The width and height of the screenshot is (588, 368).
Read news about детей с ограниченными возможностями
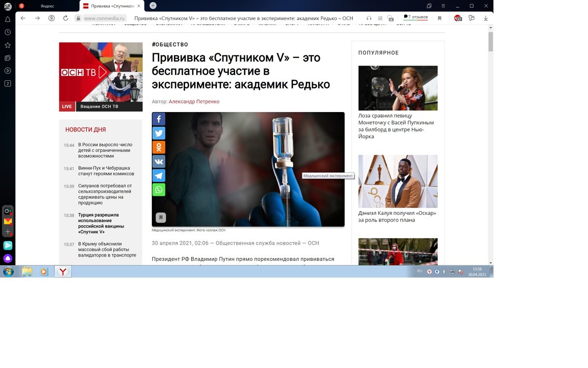point(105,150)
